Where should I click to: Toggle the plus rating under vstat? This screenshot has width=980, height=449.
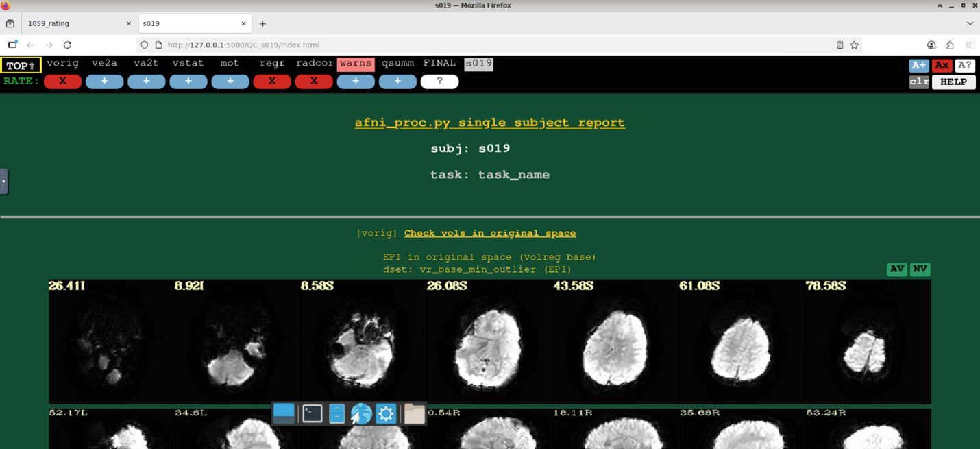click(188, 82)
